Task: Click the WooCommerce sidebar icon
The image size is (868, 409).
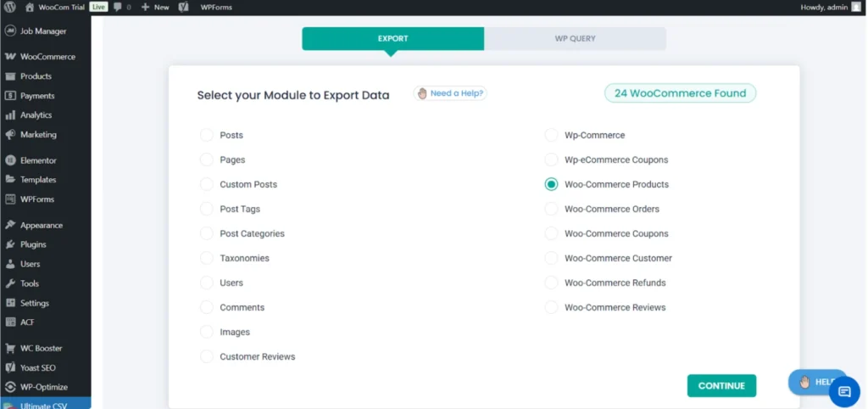Action: point(10,57)
